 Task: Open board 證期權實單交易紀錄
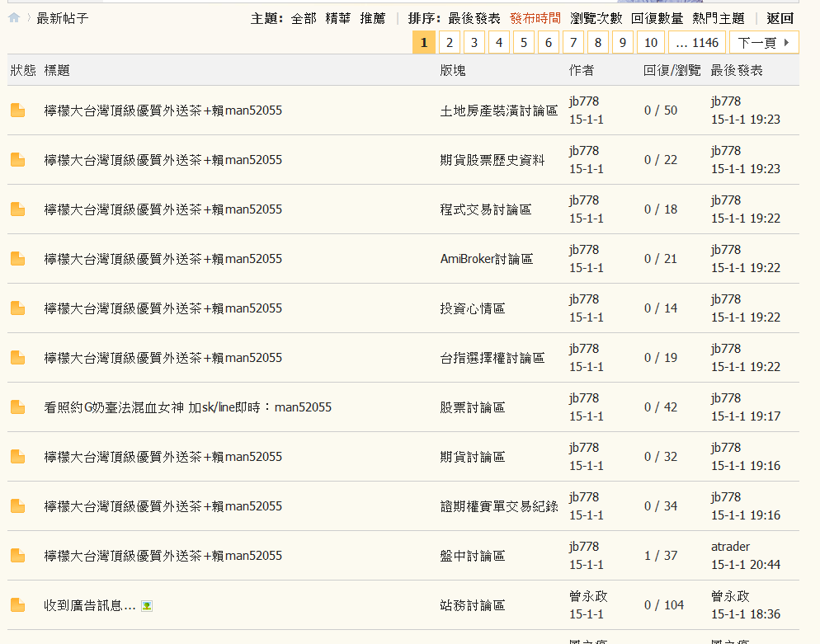click(x=499, y=506)
